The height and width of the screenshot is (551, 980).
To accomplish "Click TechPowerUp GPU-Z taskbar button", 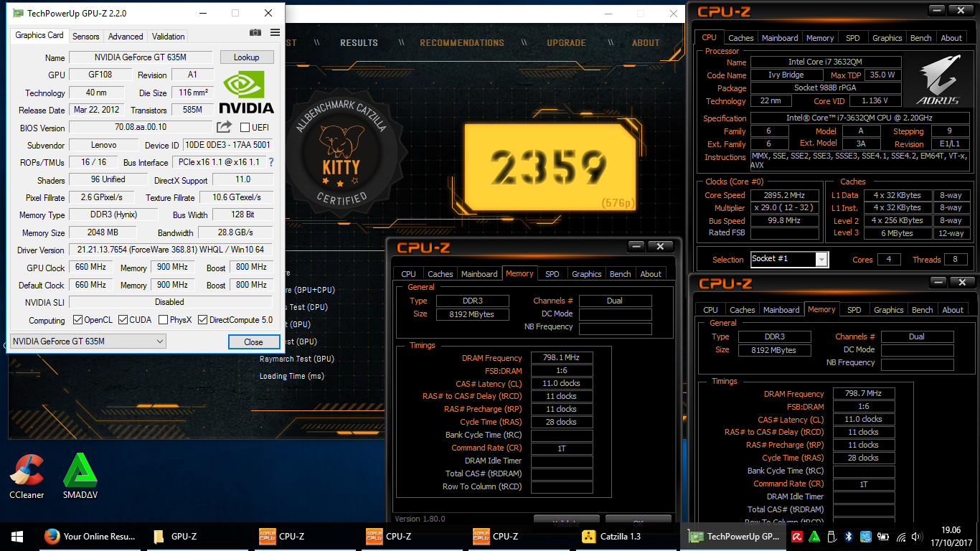I will [x=735, y=536].
